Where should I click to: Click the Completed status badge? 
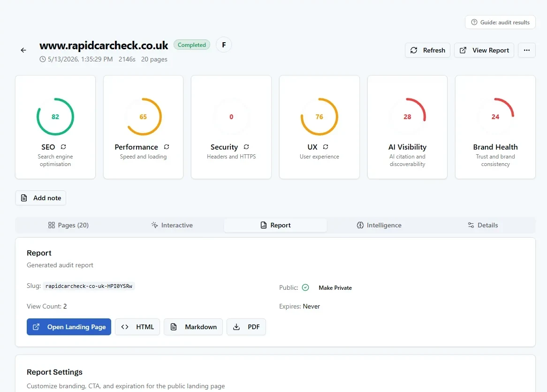coord(192,45)
